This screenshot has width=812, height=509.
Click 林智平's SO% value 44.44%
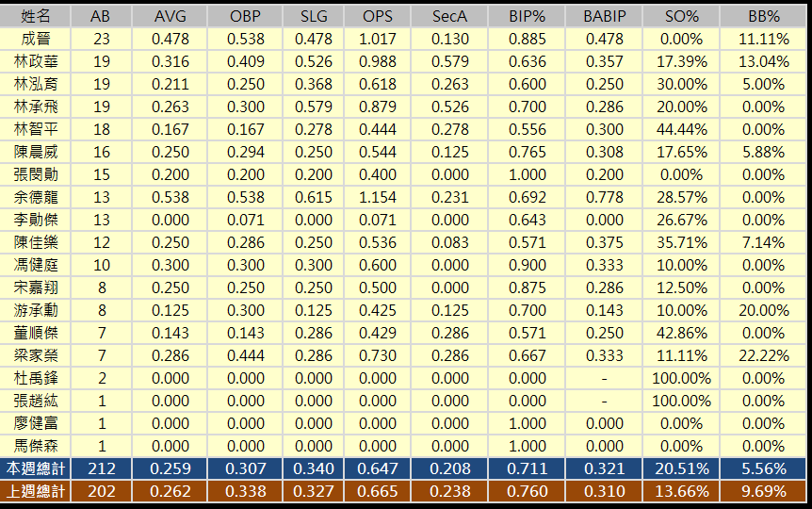[x=681, y=129]
